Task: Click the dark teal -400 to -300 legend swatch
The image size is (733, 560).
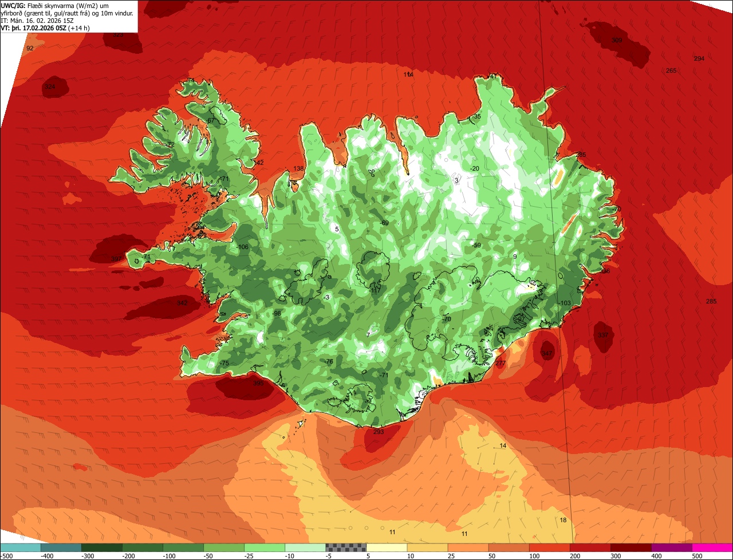Action: point(61,547)
